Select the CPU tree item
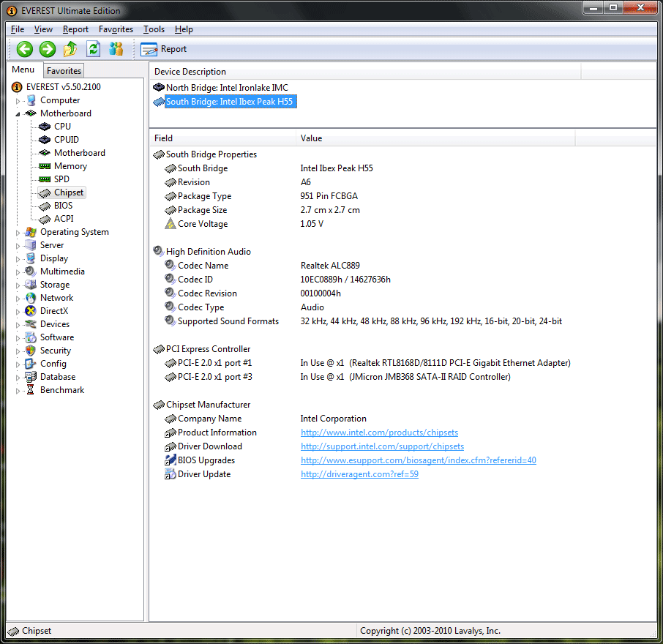This screenshot has width=663, height=644. click(x=62, y=127)
